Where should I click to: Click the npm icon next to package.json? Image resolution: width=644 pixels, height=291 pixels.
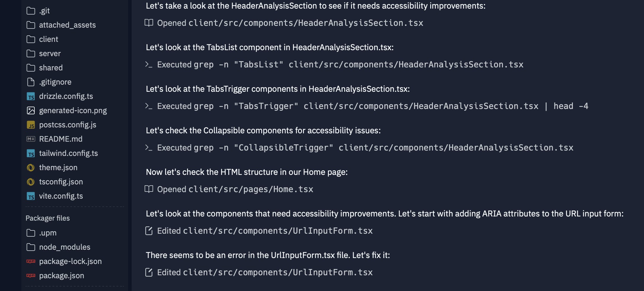click(x=31, y=276)
